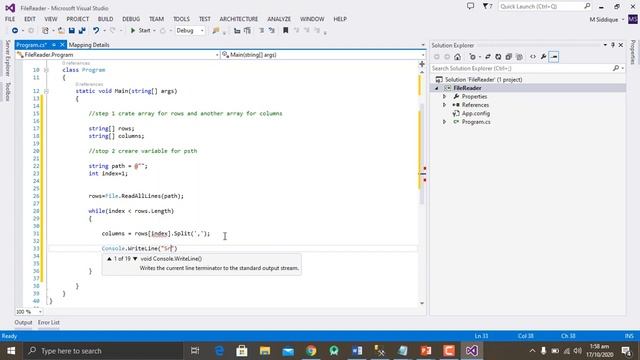
Task: Open Properties wrench icon in Solution Explorer toolbar
Action: (544, 57)
